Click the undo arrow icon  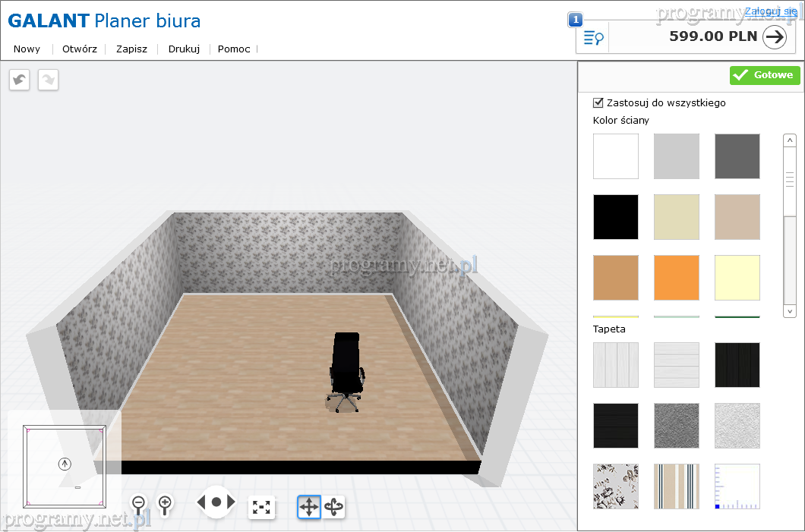click(20, 80)
